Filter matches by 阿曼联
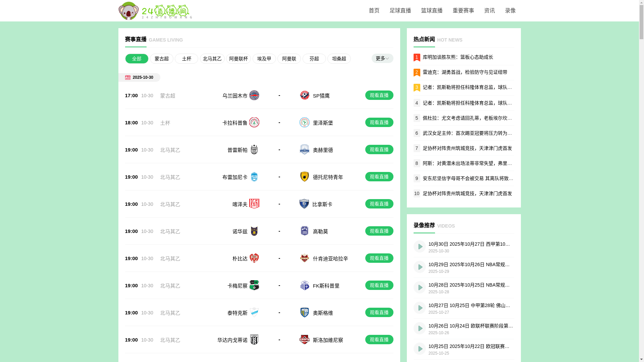Image resolution: width=644 pixels, height=362 pixels. (x=289, y=59)
